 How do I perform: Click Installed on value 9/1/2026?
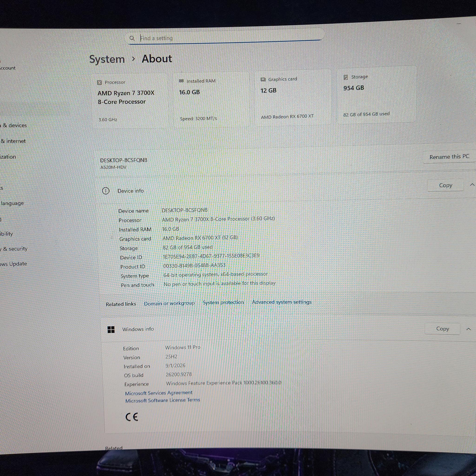175,366
